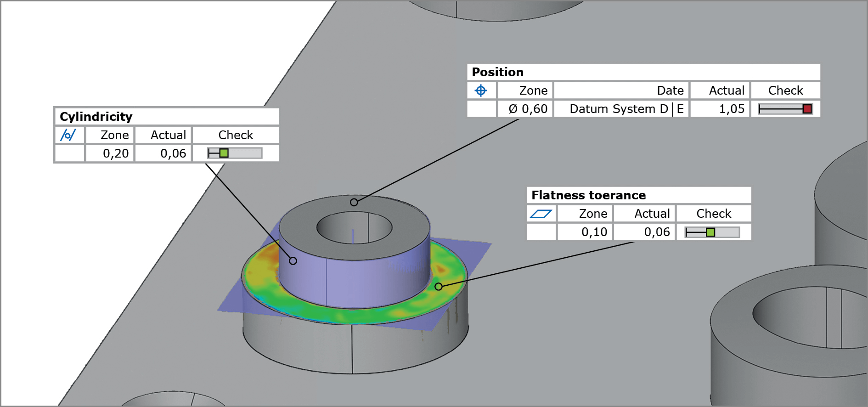Click the 0,20 zone value in Cylindricity

point(115,153)
